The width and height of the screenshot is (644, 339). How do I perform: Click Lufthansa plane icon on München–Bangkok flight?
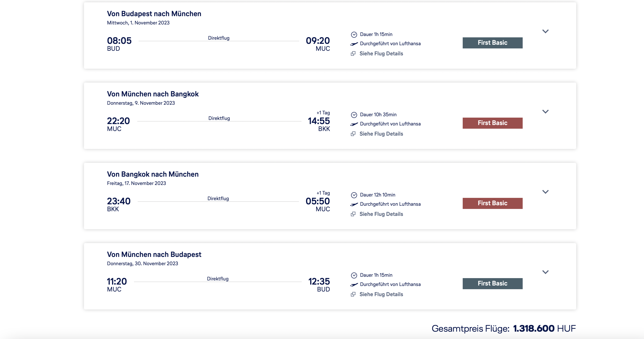[354, 124]
